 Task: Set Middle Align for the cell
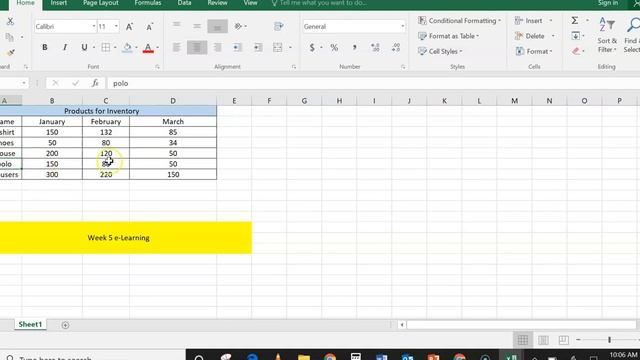click(197, 26)
